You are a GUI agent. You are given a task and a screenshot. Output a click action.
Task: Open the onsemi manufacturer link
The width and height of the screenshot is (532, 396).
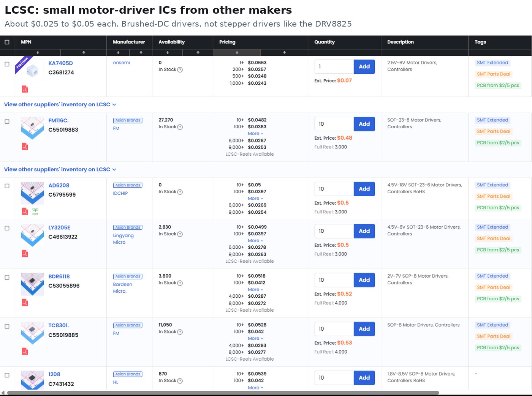point(121,63)
